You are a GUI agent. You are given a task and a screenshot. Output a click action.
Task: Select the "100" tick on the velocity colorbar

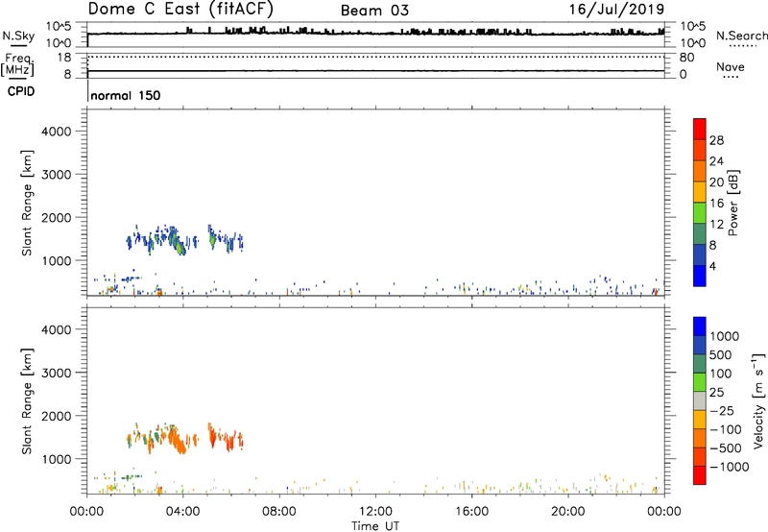point(721,374)
